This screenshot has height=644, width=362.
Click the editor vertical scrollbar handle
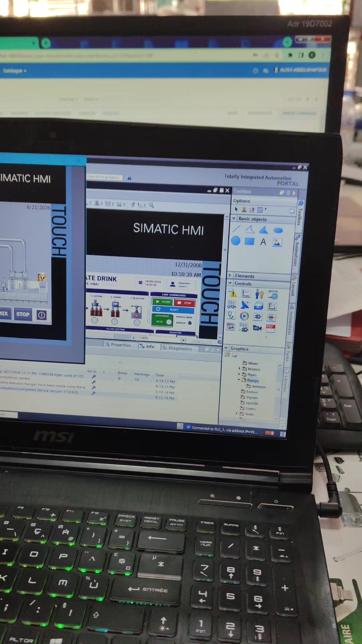pyautogui.click(x=225, y=250)
